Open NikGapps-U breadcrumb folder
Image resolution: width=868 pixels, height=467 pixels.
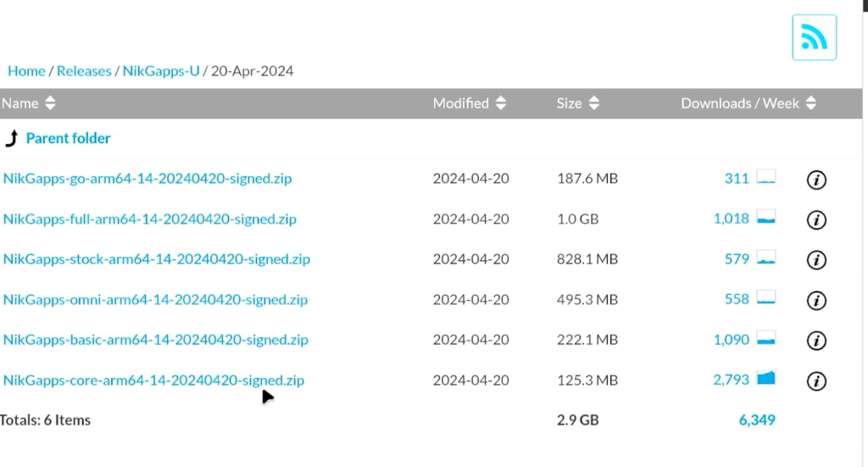(161, 71)
